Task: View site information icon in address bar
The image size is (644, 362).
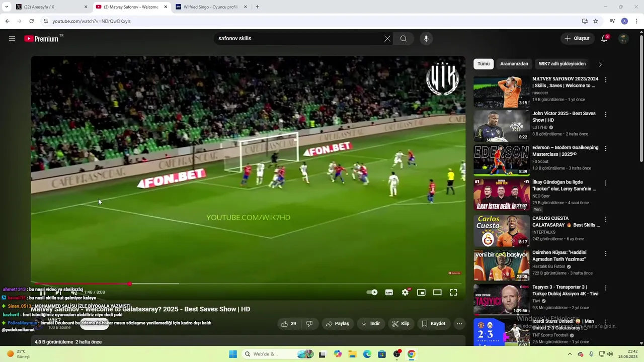Action: point(46,21)
